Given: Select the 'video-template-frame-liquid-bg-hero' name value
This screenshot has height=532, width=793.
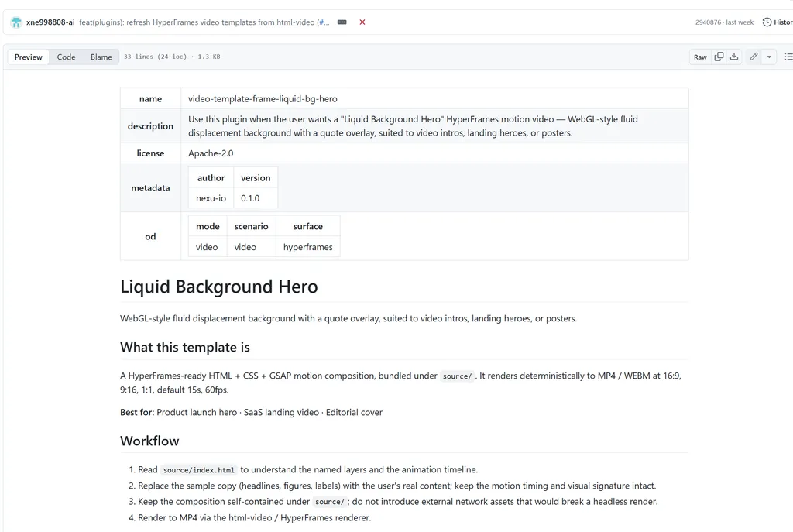Looking at the screenshot, I should coord(263,98).
